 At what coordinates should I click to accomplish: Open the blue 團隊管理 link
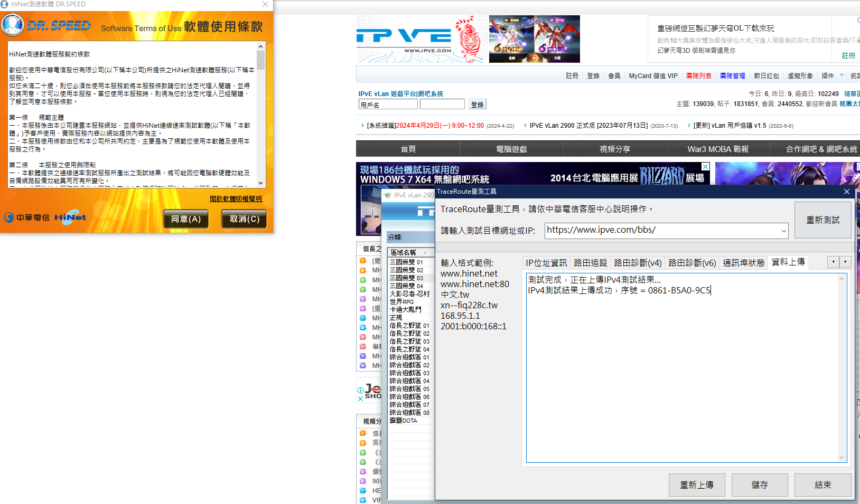(732, 76)
